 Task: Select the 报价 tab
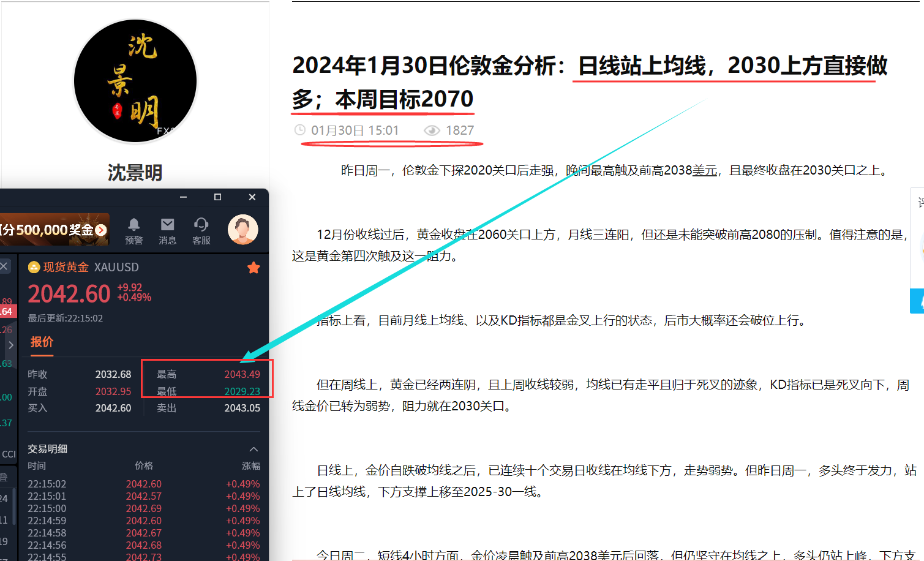pyautogui.click(x=42, y=342)
